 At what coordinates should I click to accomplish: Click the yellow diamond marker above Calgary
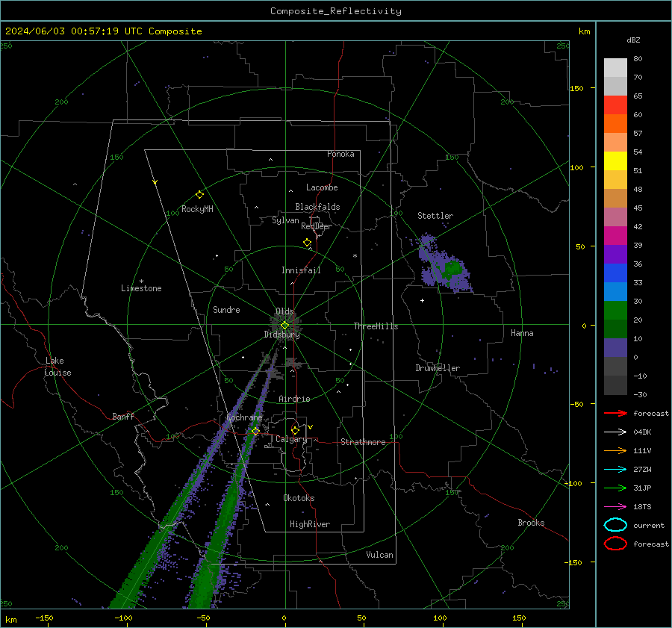point(295,430)
